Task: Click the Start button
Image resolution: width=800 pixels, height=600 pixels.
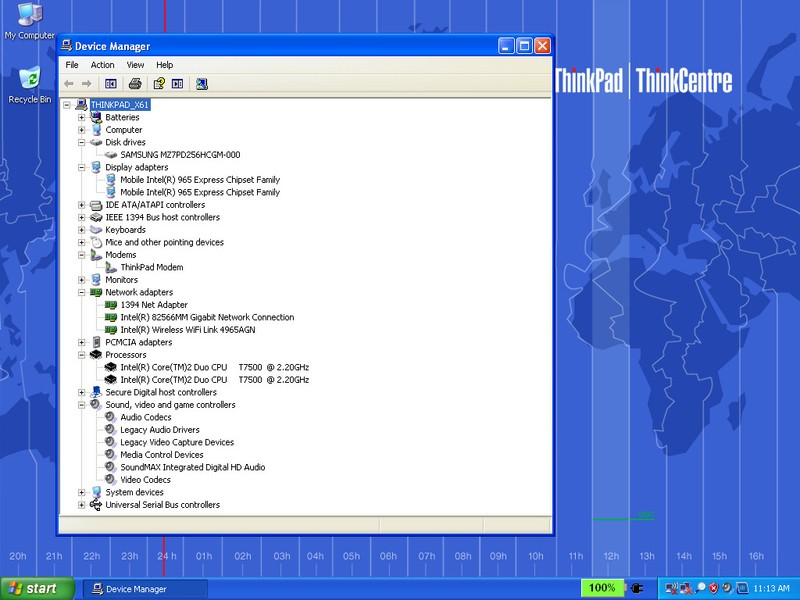Action: (x=37, y=588)
